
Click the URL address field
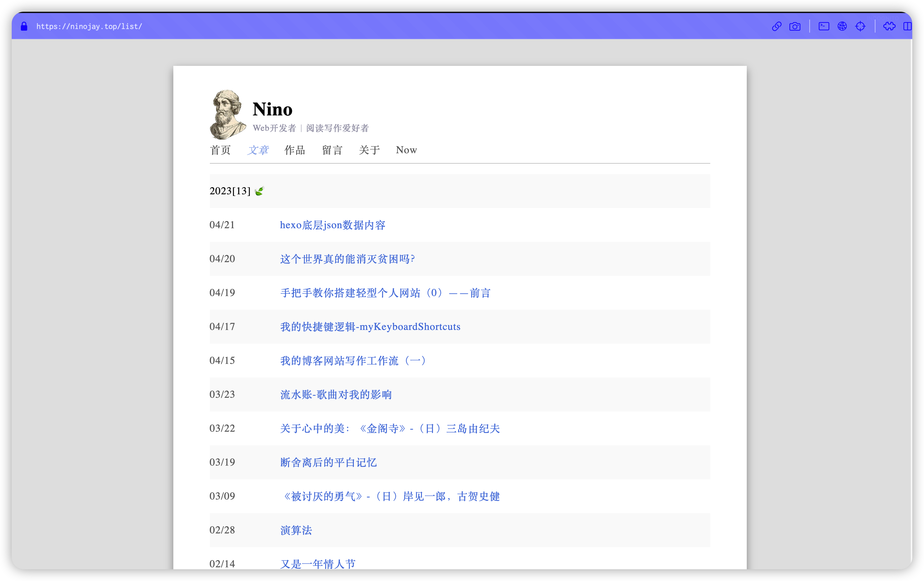click(89, 26)
